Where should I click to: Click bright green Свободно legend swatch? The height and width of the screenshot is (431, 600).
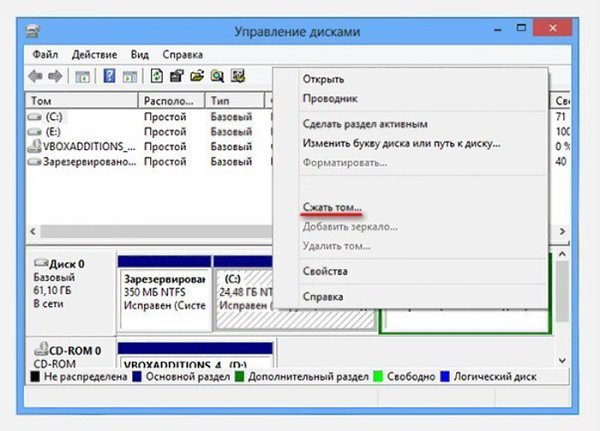point(378,377)
